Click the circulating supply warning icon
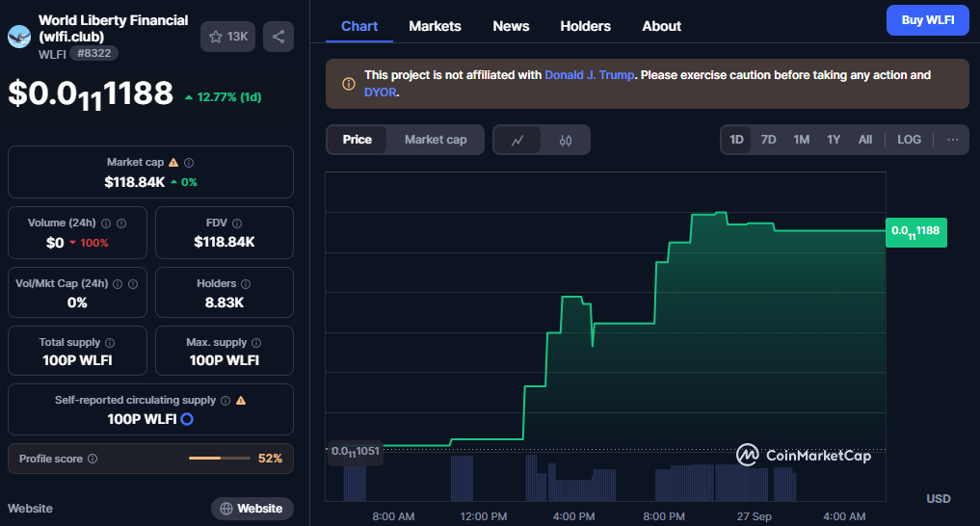Screen dimensions: 980x526 [x=241, y=400]
